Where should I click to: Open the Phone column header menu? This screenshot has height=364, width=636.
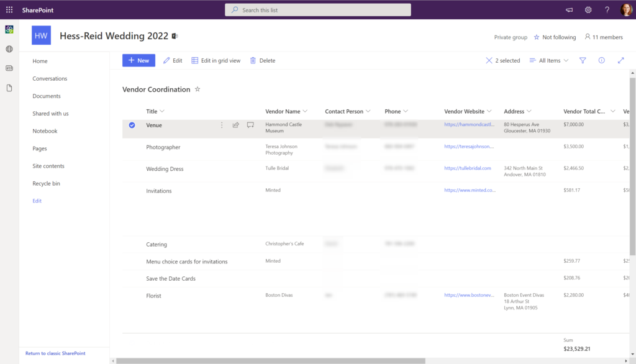(x=396, y=111)
